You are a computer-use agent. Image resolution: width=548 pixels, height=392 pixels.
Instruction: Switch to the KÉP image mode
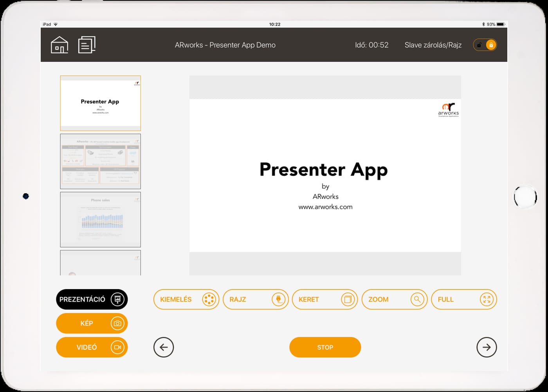coord(92,323)
